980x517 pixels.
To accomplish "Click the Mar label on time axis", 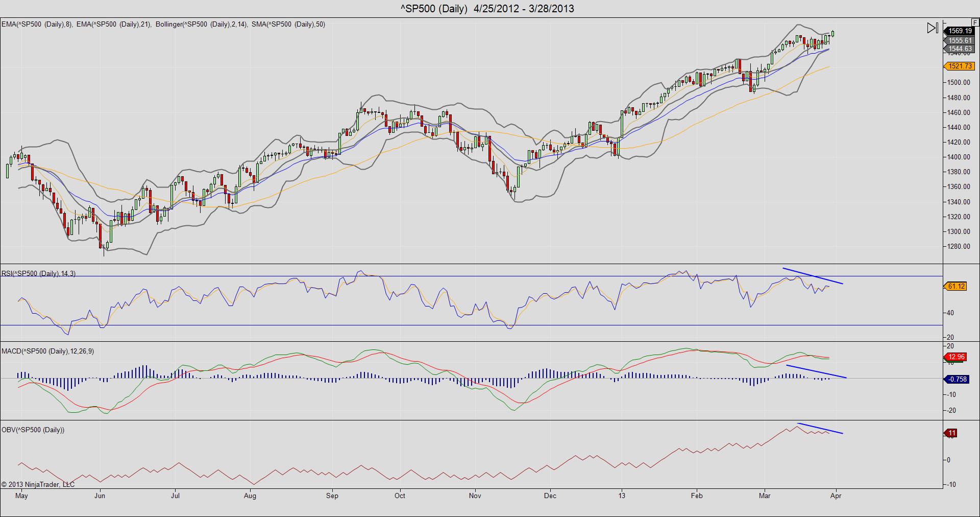I will [765, 496].
